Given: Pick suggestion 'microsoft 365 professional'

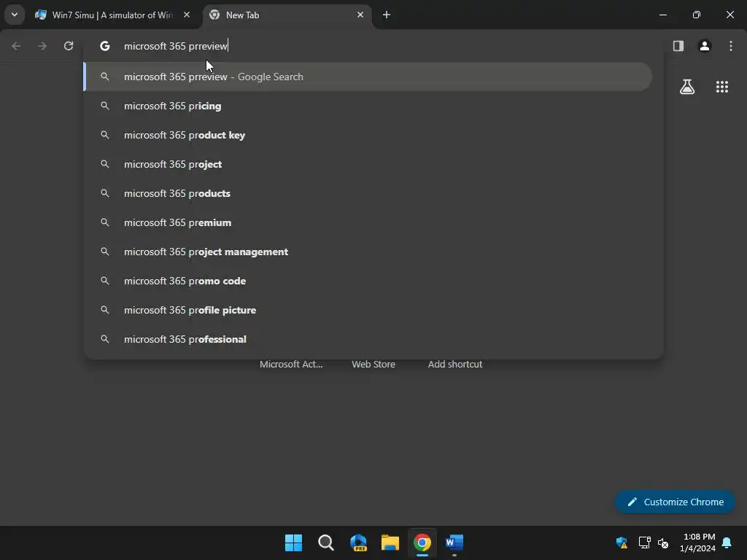Looking at the screenshot, I should point(368,339).
